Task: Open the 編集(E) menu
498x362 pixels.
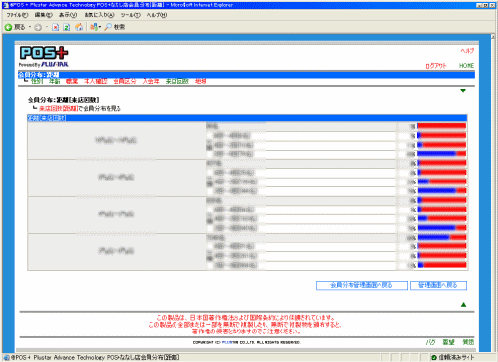Action: click(44, 15)
